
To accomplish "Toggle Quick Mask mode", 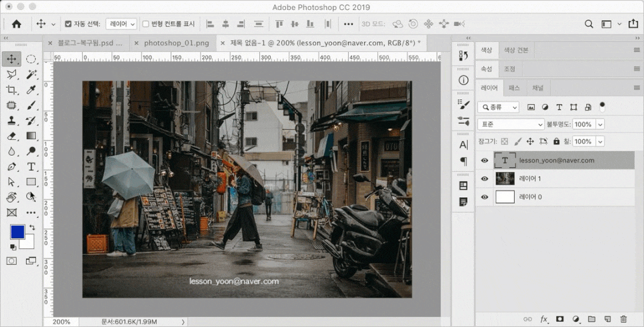I will tap(11, 261).
